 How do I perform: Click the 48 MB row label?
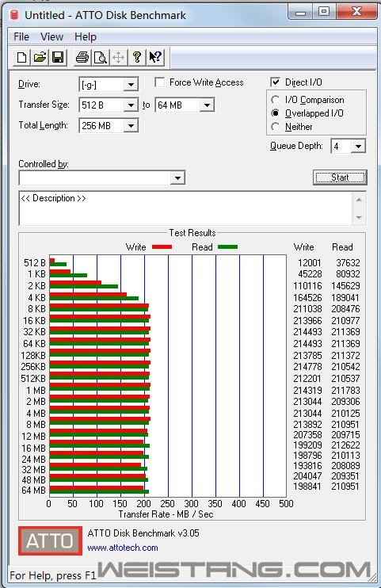pyautogui.click(x=33, y=480)
